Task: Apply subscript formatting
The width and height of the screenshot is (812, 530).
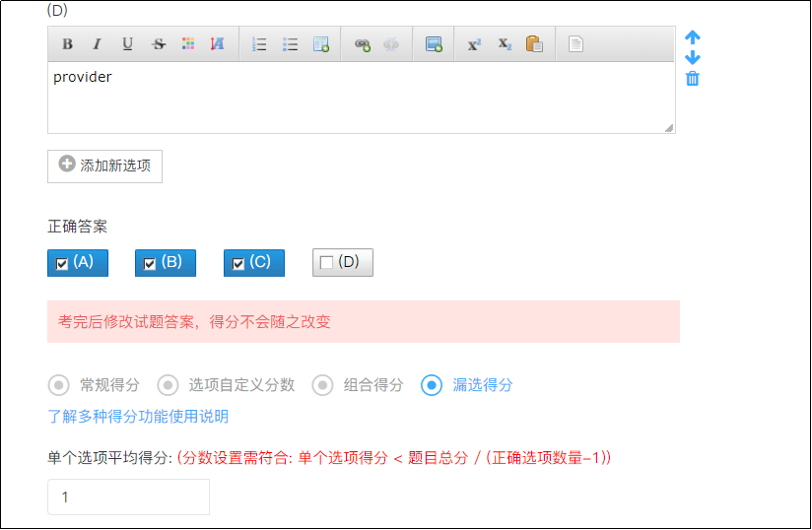Action: pos(505,44)
